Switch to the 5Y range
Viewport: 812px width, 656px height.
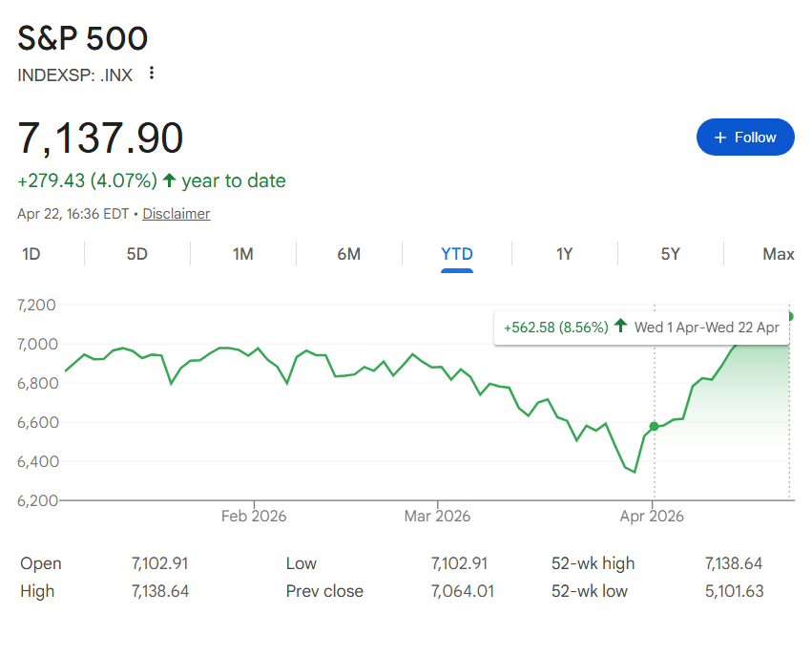(671, 254)
